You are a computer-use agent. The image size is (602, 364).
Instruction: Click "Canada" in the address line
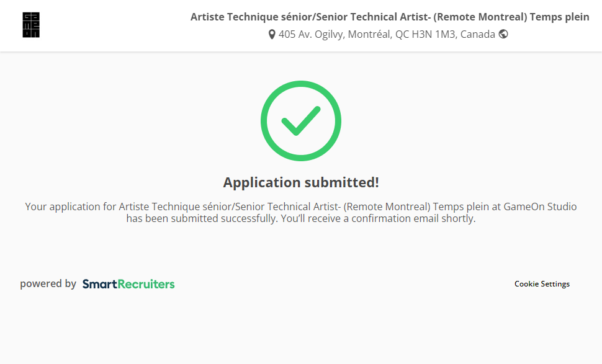point(477,35)
